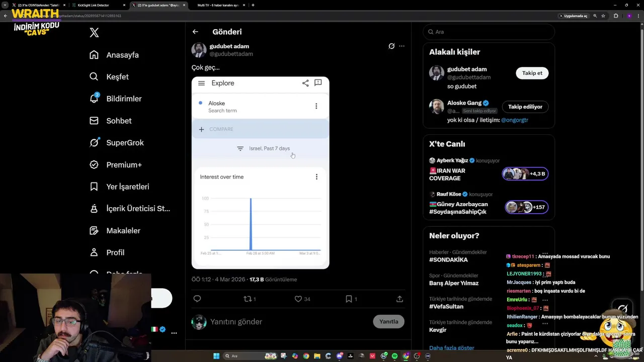The width and height of the screenshot is (644, 362).
Task: Open the Barış Alper Yılmaz trend
Action: [454, 284]
